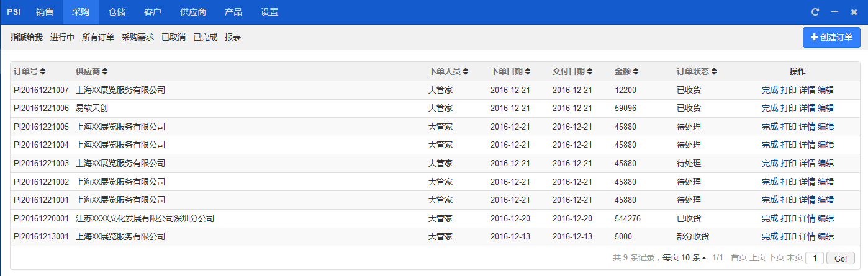Viewport: 868px width, 276px height.
Task: Click the 创建订单 button
Action: coord(831,37)
